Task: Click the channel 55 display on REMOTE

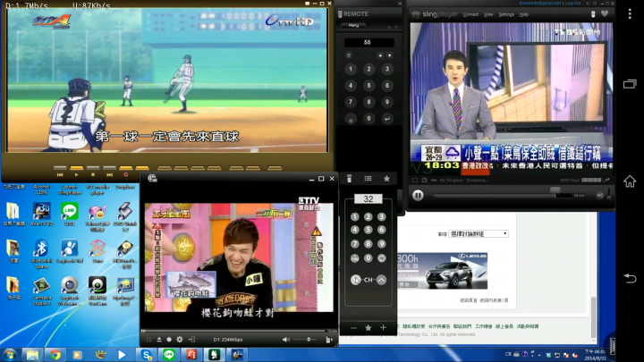Action: [369, 42]
